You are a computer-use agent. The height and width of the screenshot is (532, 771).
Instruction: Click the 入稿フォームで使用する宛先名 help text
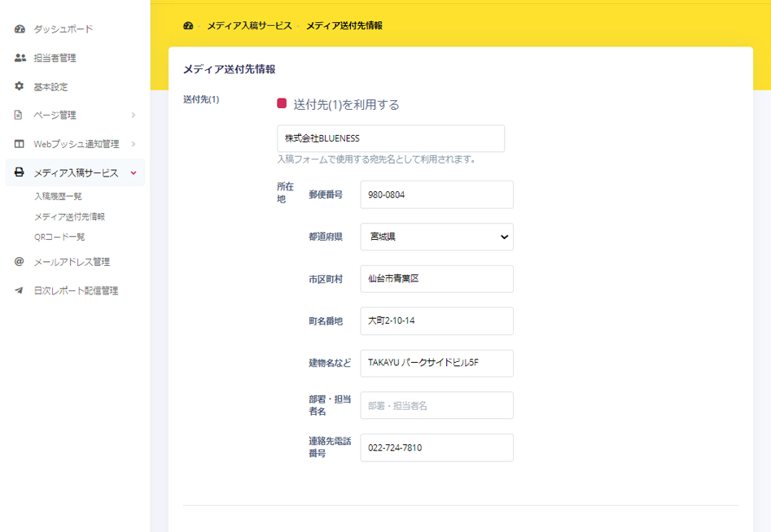pyautogui.click(x=376, y=159)
